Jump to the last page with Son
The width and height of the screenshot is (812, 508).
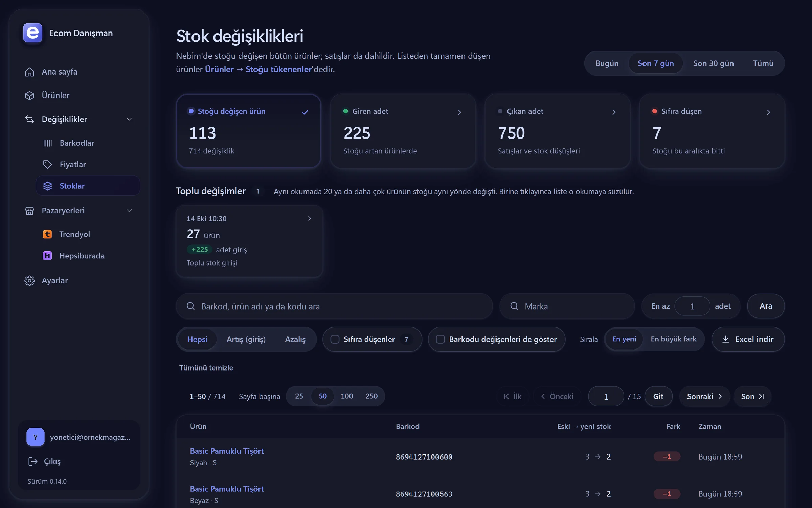752,396
